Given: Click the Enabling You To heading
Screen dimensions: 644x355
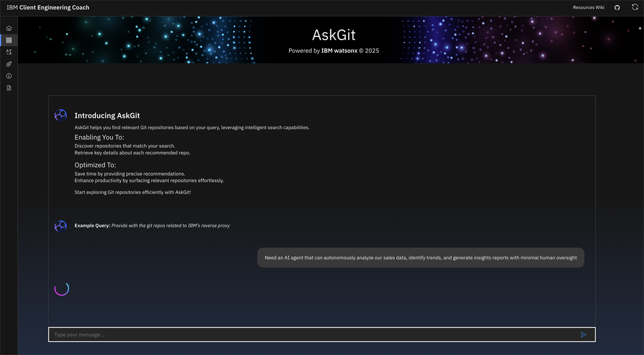Looking at the screenshot, I should pyautogui.click(x=99, y=137).
